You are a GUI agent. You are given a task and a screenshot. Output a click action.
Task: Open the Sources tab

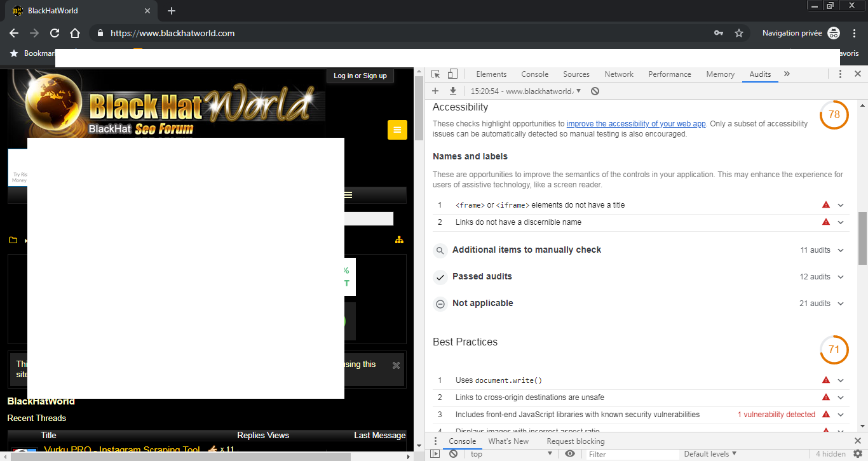[x=576, y=74]
